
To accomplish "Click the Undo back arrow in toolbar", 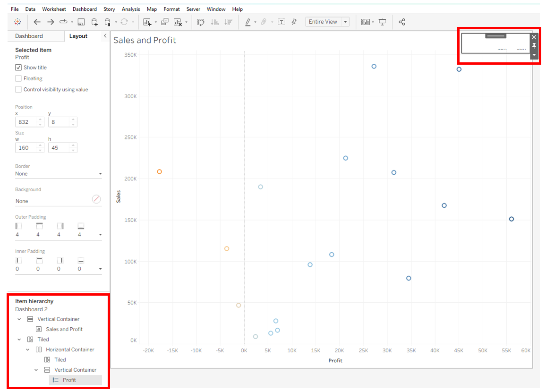I will coord(37,22).
